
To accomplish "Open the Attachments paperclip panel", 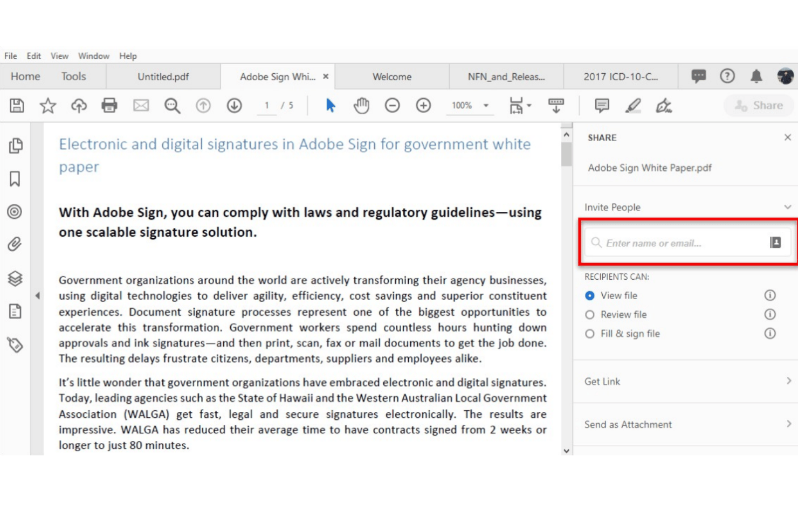I will click(15, 244).
